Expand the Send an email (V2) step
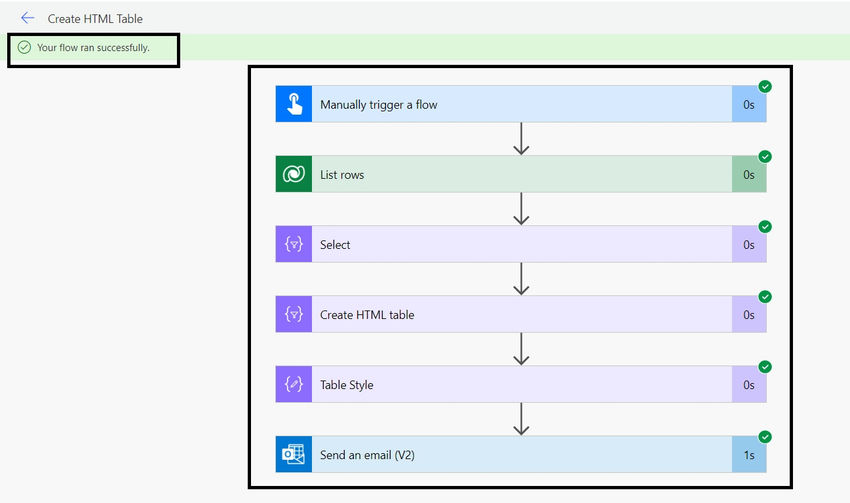 coord(521,454)
